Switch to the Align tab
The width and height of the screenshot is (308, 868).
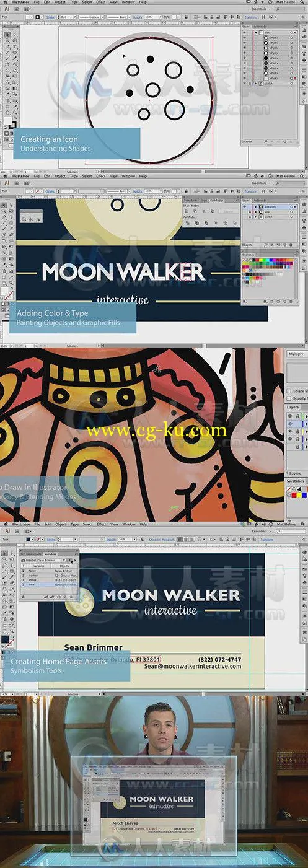204,201
